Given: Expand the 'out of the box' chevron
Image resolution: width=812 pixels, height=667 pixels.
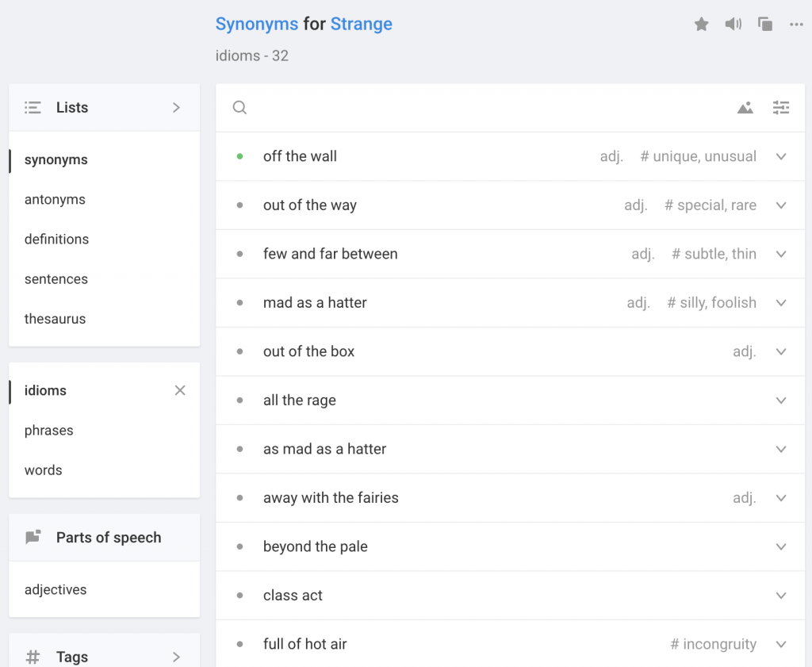Looking at the screenshot, I should [781, 351].
